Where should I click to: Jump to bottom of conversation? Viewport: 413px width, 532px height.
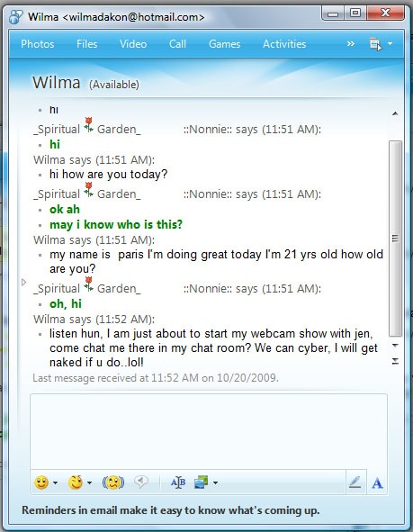[395, 361]
